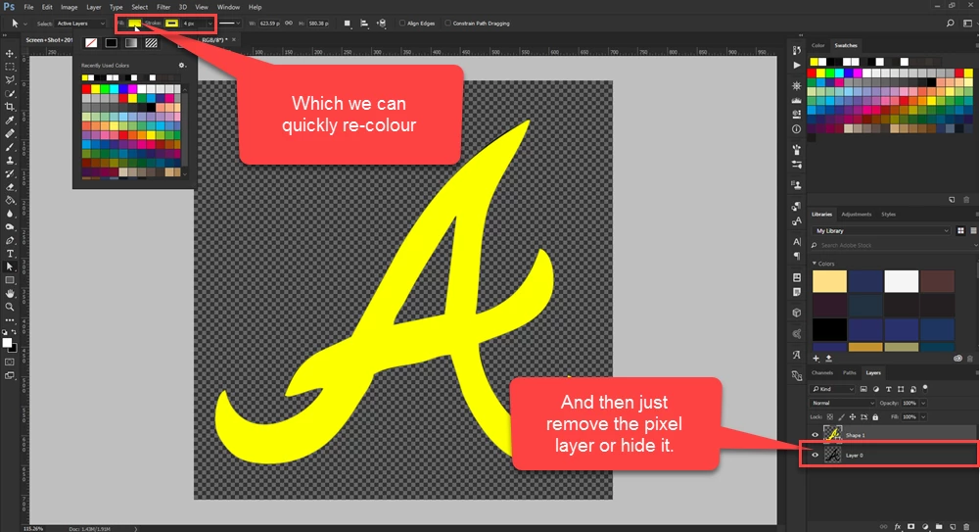980x532 pixels.
Task: Open the File menu
Action: click(x=28, y=7)
